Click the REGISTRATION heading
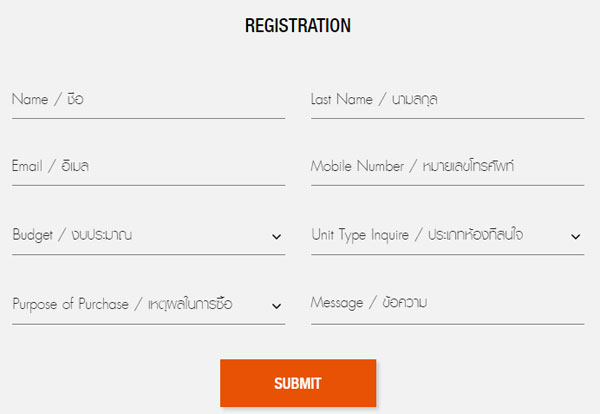This screenshot has width=600, height=414. tap(298, 26)
